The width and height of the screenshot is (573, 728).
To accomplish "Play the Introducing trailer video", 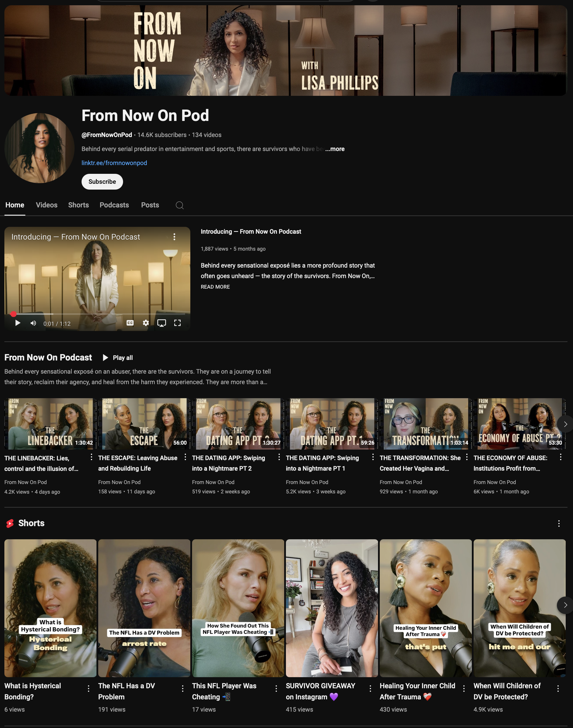I will tap(18, 323).
